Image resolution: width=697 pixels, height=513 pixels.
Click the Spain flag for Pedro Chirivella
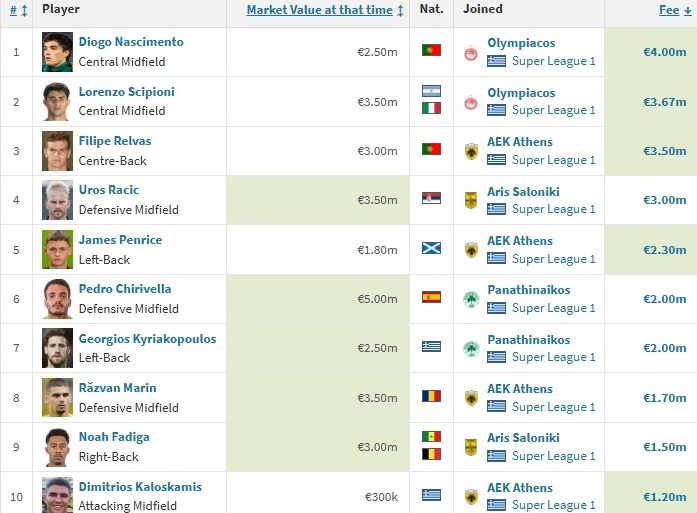pyautogui.click(x=431, y=297)
